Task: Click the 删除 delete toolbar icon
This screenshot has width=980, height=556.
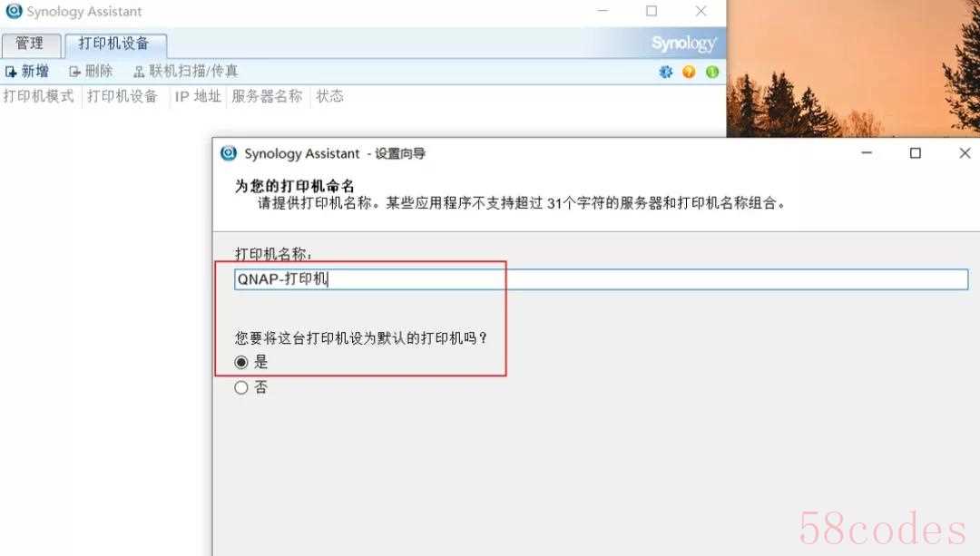Action: 74,72
